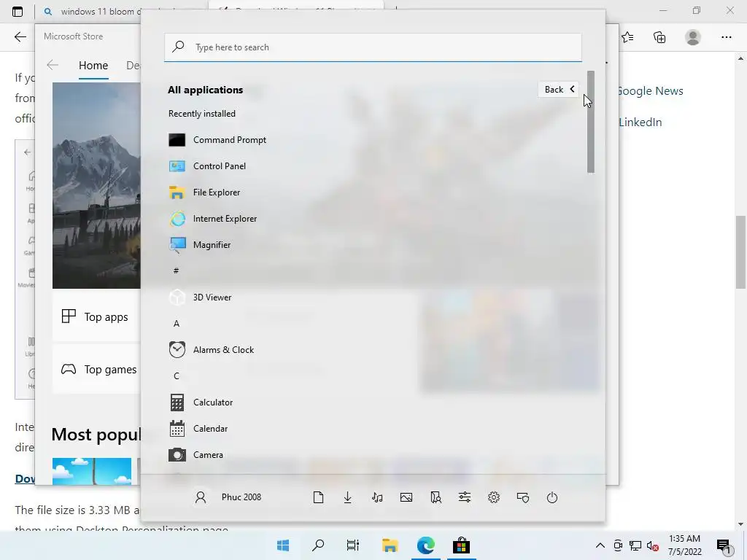Select the 'windows 11 bloom' browser tab
The image size is (747, 560).
(x=94, y=12)
